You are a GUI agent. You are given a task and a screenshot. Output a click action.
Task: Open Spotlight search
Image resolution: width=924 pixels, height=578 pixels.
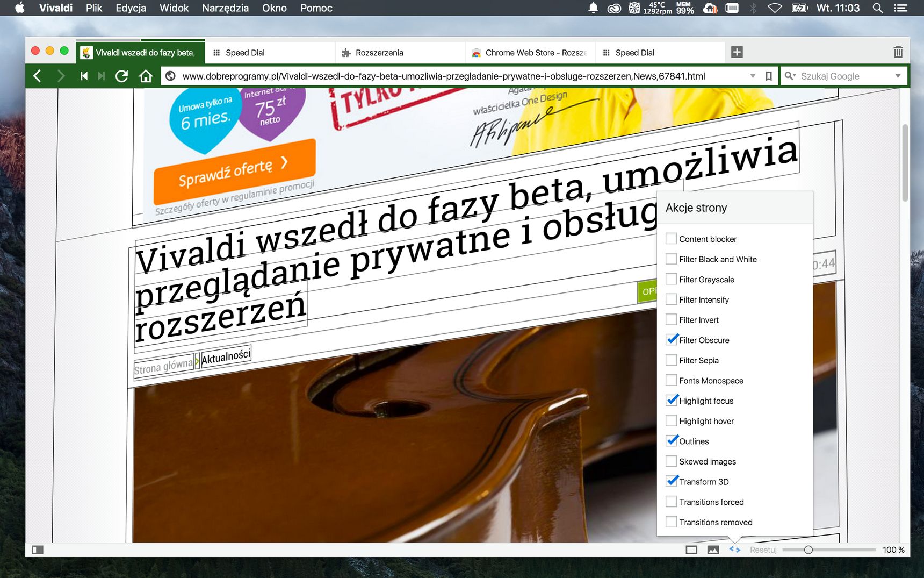[878, 8]
